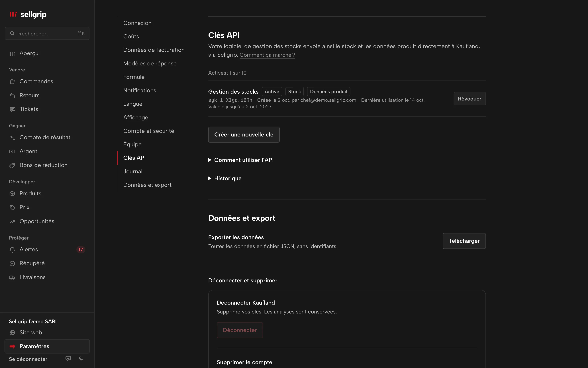
Task: Click Dernière utilisation le 14 oct. text
Action: (x=393, y=100)
